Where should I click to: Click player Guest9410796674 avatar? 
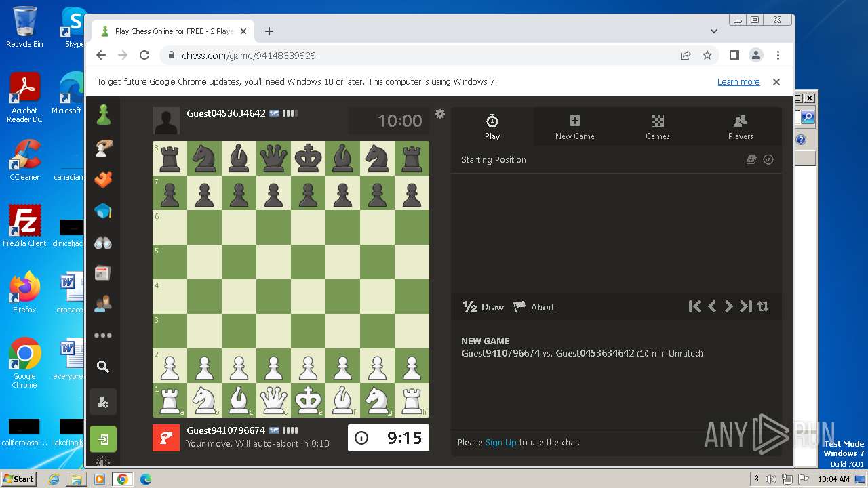pyautogui.click(x=166, y=438)
